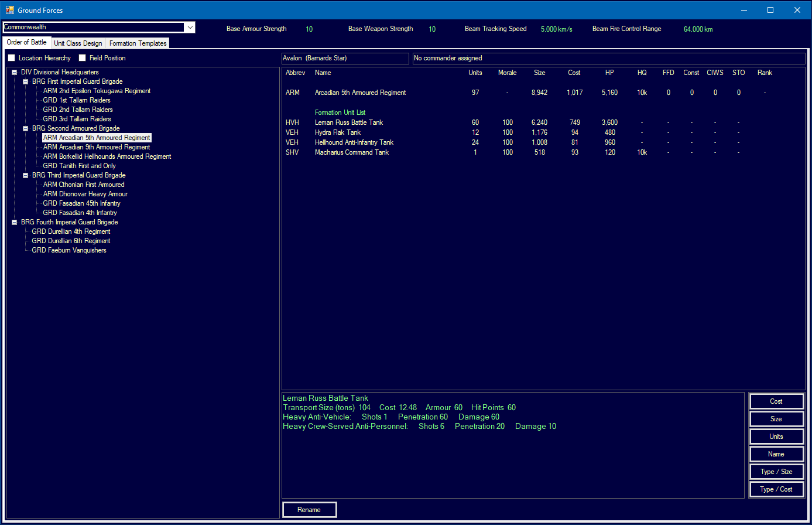Click the Type / Cost button
Viewport: 812px width, 525px height.
coord(776,489)
